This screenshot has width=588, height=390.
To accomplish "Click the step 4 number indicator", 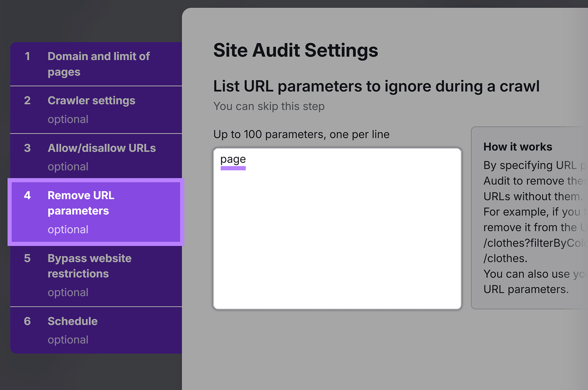I will 28,195.
